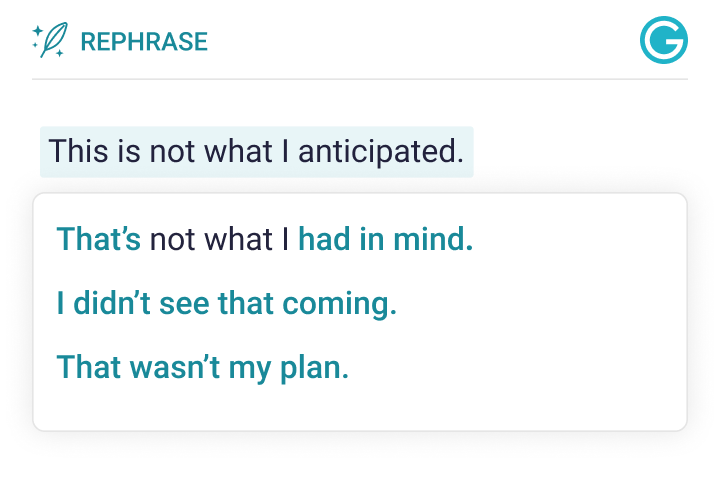
Task: Apply the 'That wasn't my plan.' rephrase
Action: coord(203,367)
